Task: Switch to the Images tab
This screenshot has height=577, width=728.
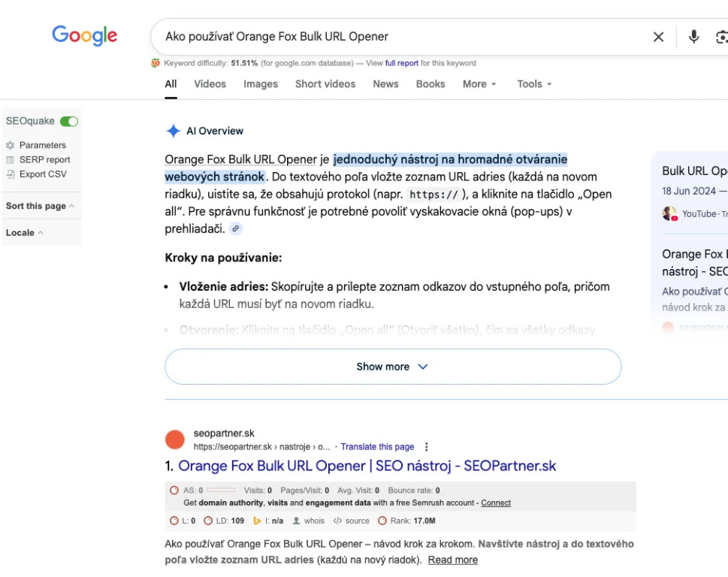Action: coord(261,84)
